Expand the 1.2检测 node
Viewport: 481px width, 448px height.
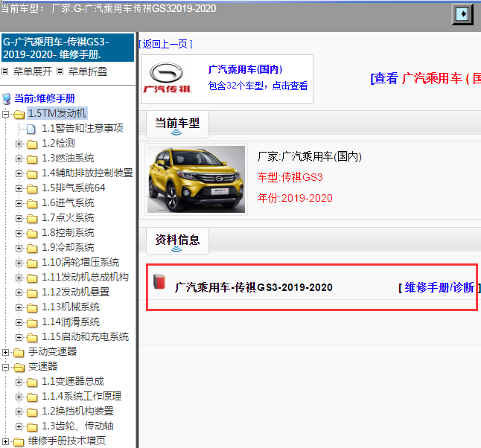click(19, 144)
